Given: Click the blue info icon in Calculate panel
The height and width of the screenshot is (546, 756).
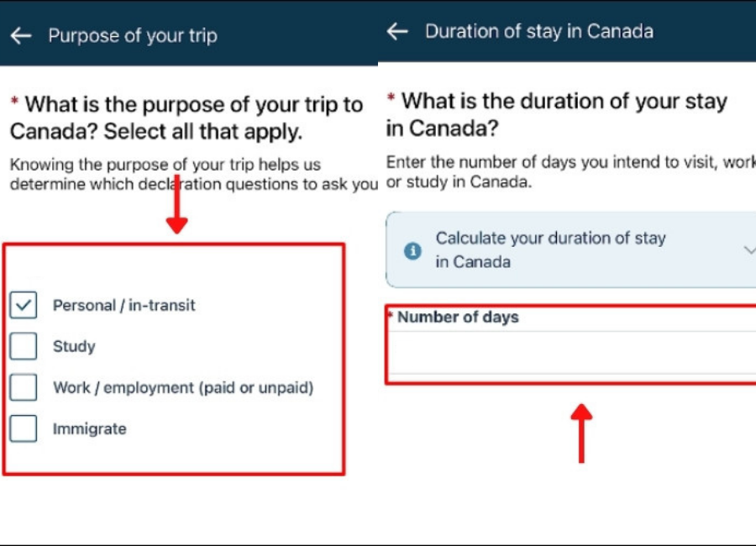Looking at the screenshot, I should (x=412, y=250).
